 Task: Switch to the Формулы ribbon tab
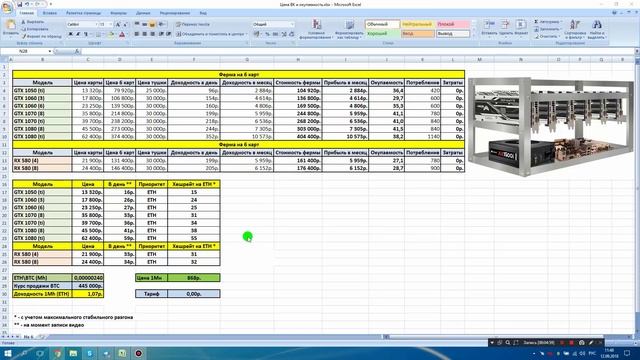click(118, 13)
